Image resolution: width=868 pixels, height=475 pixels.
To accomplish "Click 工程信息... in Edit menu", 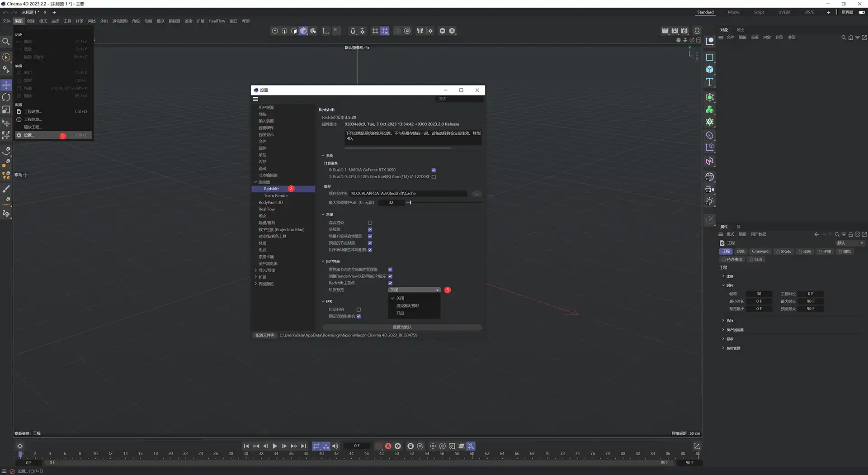I will click(33, 119).
